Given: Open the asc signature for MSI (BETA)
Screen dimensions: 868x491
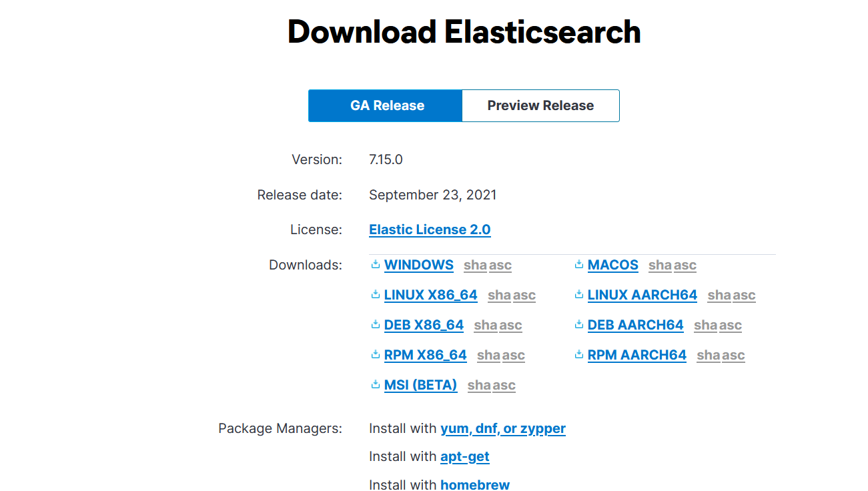Looking at the screenshot, I should coord(504,386).
